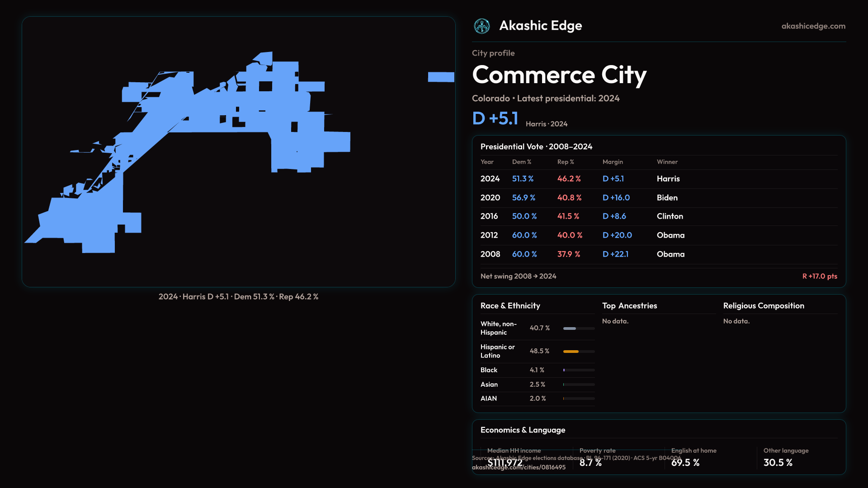
Task: Click the detached blue map fragment
Action: [441, 77]
